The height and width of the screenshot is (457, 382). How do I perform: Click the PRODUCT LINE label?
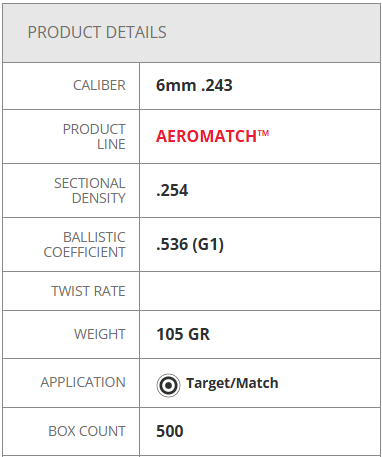coord(94,137)
